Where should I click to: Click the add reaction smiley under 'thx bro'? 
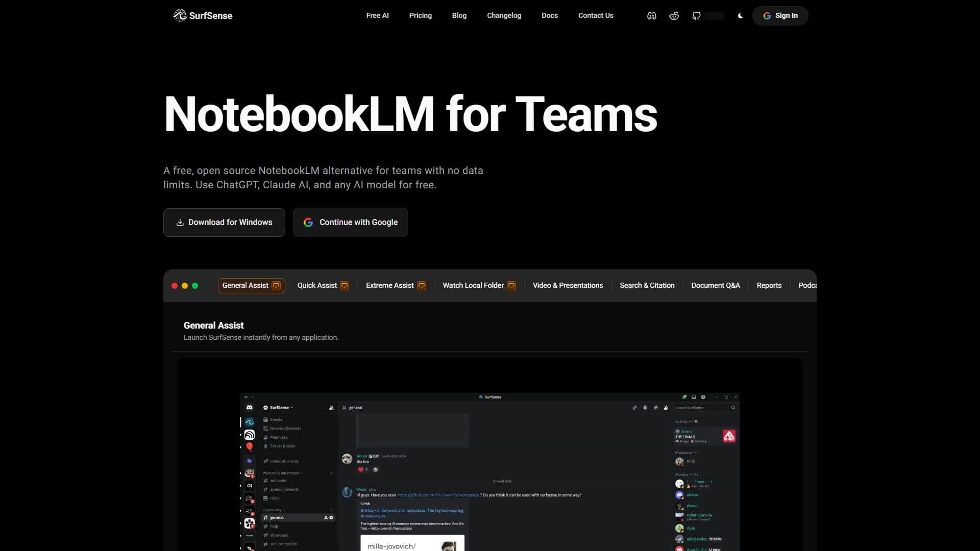[x=376, y=469]
